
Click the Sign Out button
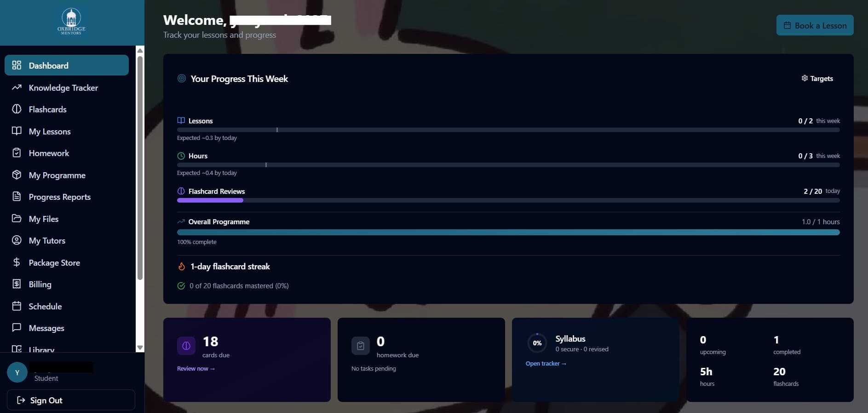pos(71,400)
